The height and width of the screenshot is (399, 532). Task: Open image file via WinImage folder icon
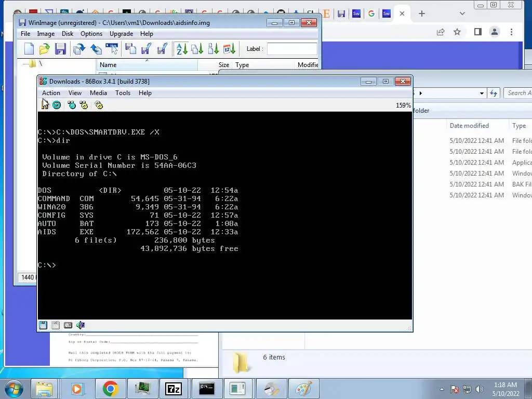[x=44, y=49]
